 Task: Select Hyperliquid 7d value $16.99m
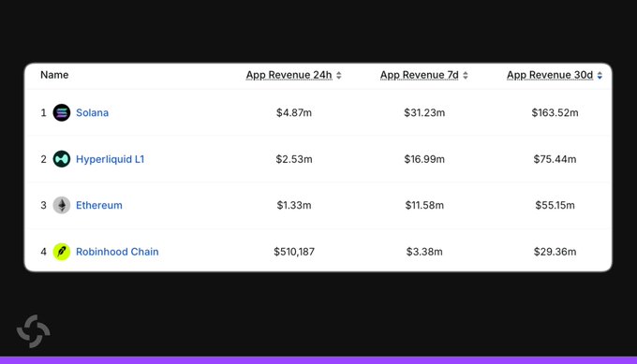424,159
